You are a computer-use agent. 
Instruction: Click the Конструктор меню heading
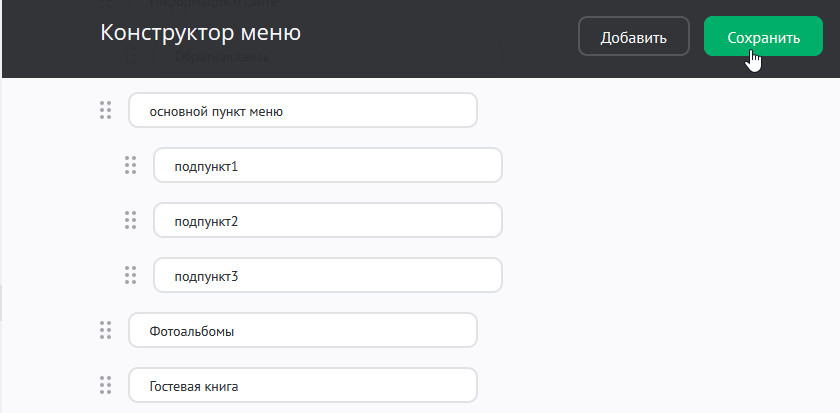click(x=200, y=33)
